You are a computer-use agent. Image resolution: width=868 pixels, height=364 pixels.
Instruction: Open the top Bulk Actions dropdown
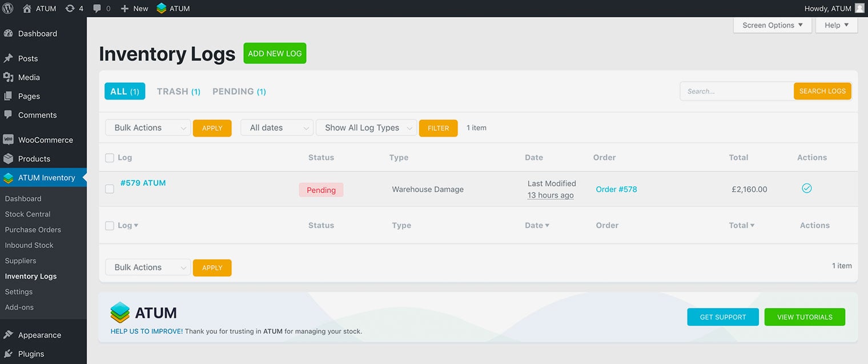pos(148,128)
